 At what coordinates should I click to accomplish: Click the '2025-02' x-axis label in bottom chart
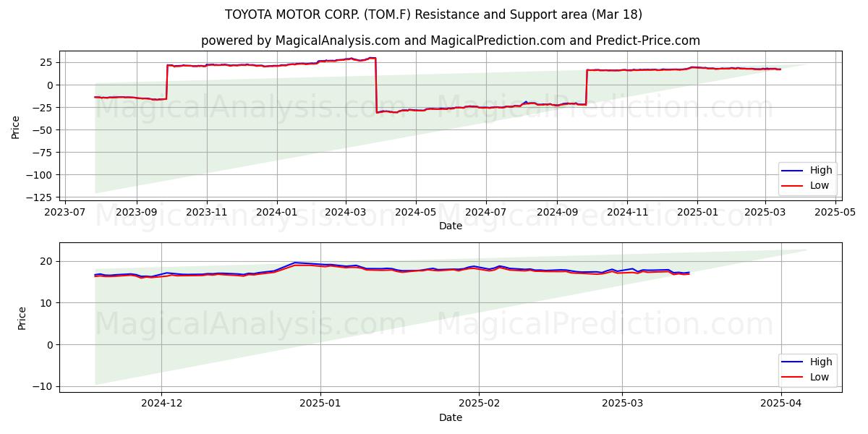[479, 404]
